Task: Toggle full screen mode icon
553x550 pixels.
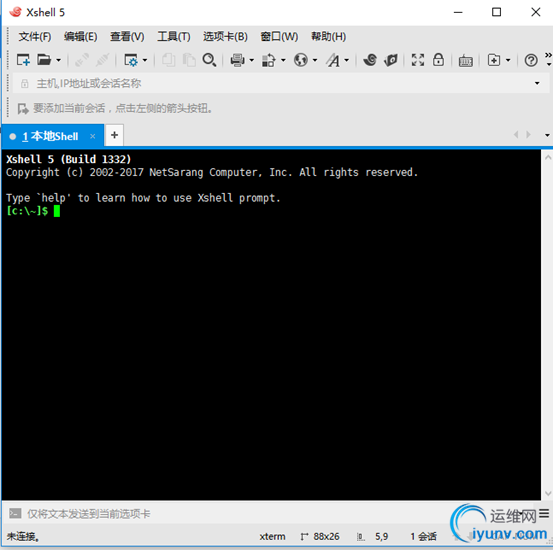Action: click(418, 60)
